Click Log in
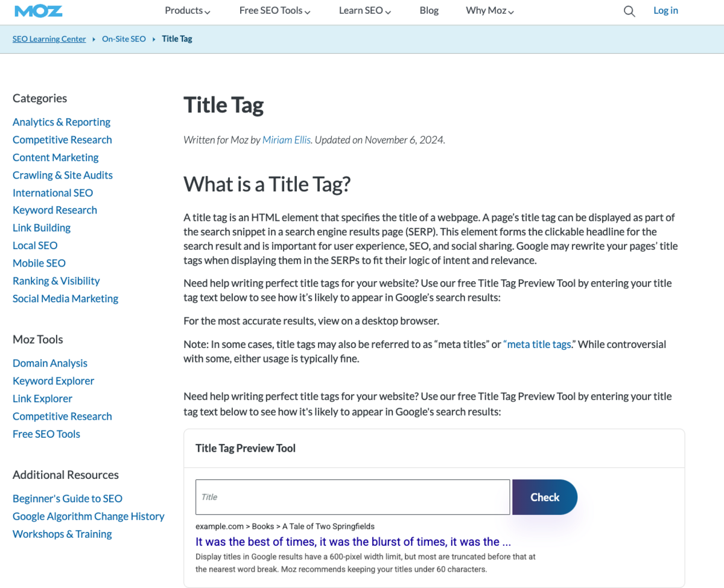The image size is (724, 588). (665, 10)
